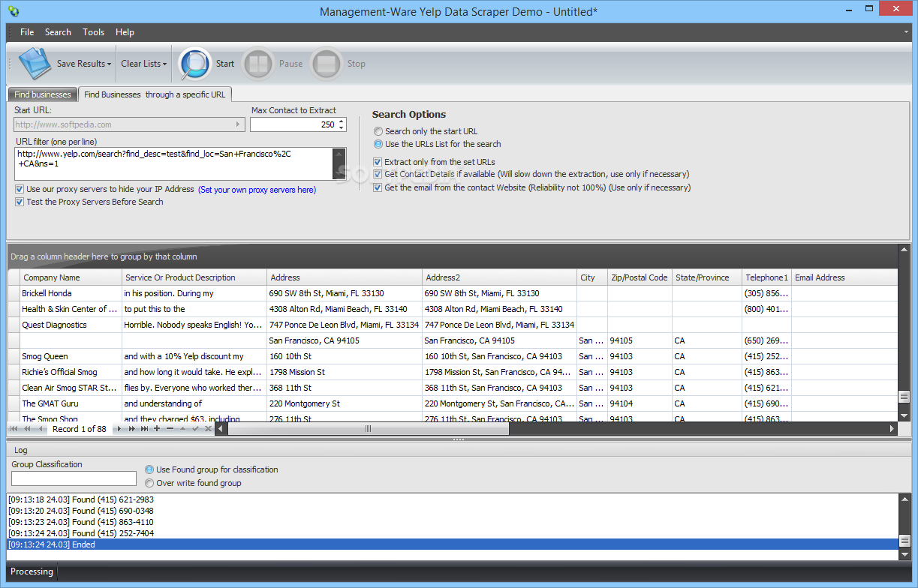Open the Help menu
Image resolution: width=918 pixels, height=588 pixels.
point(125,32)
